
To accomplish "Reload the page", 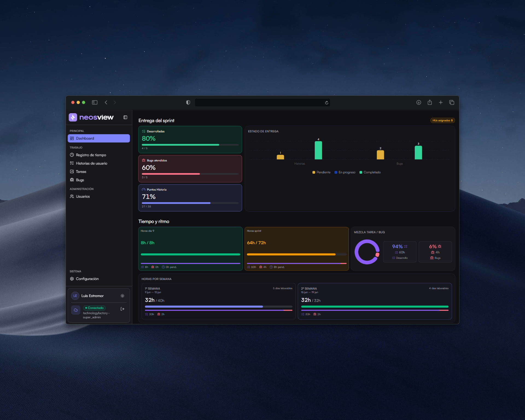I will point(326,103).
